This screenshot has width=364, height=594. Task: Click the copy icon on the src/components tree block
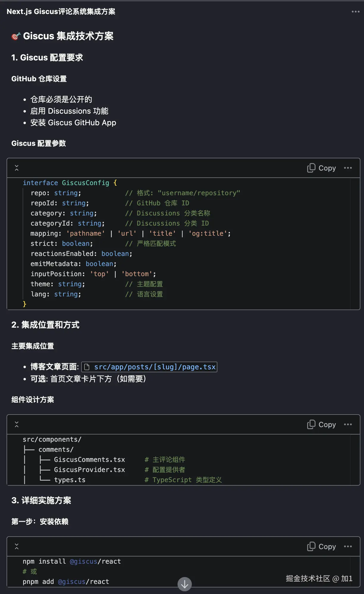[311, 424]
